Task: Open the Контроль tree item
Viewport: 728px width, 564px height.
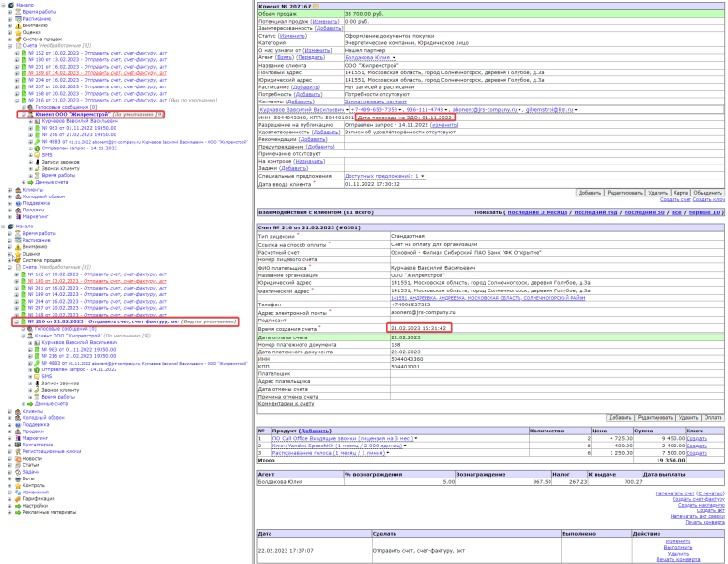Action: click(34, 485)
